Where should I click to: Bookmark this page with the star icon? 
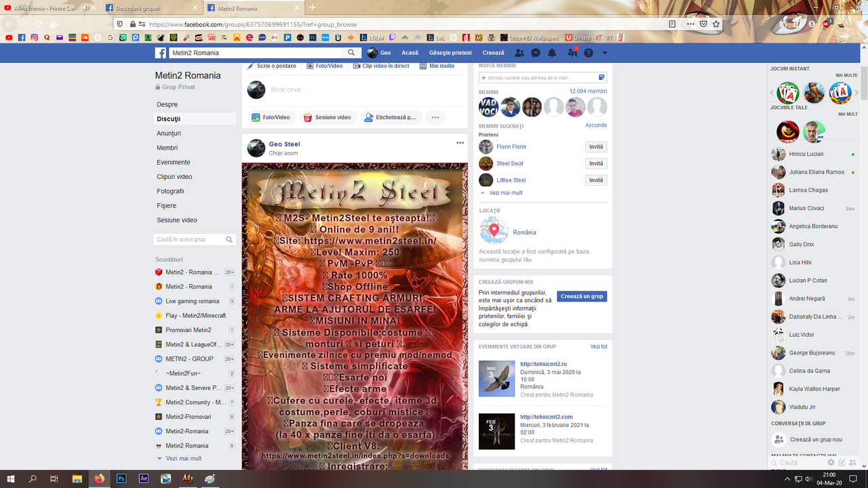pyautogui.click(x=716, y=24)
